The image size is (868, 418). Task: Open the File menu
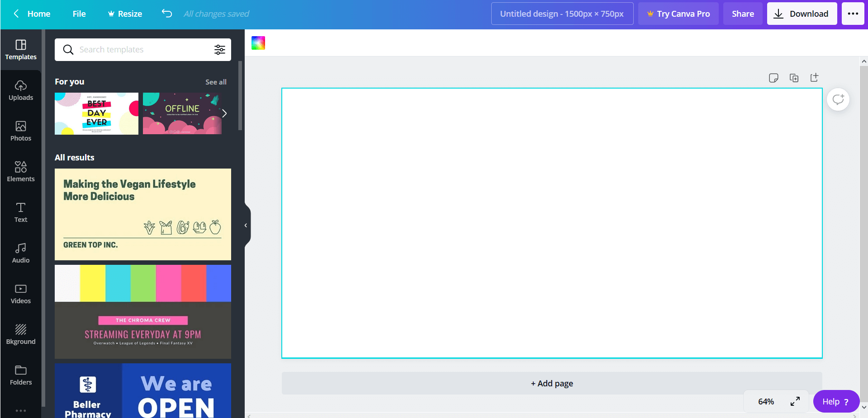79,14
